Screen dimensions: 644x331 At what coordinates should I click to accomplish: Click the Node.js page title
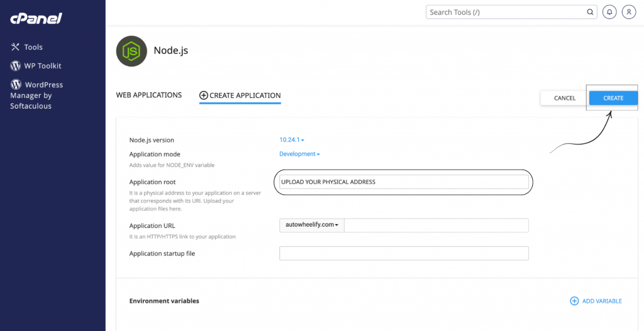[x=171, y=50]
